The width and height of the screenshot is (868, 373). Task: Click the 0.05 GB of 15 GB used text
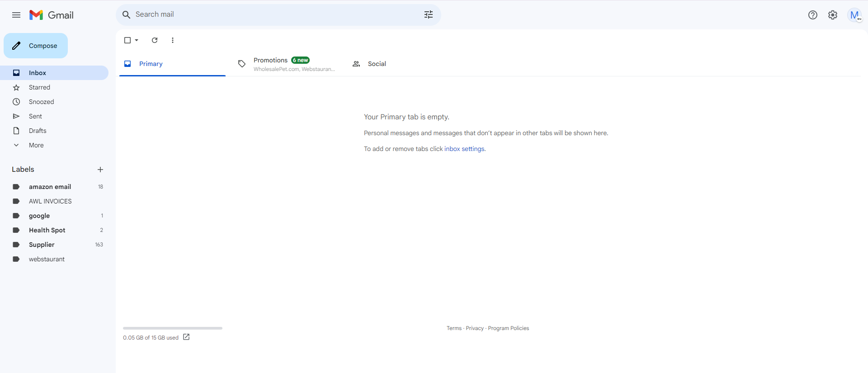151,338
